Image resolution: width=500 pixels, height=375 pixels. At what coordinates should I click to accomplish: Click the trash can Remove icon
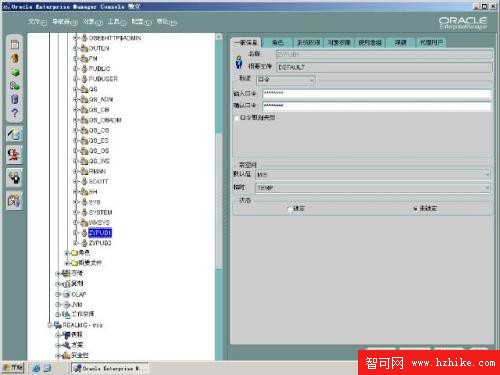(x=15, y=99)
